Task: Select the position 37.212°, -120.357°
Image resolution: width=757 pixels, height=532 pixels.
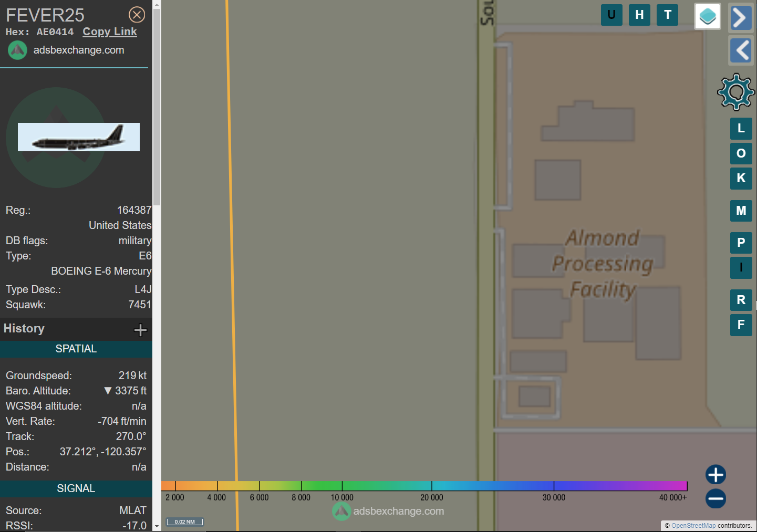Action: click(103, 452)
